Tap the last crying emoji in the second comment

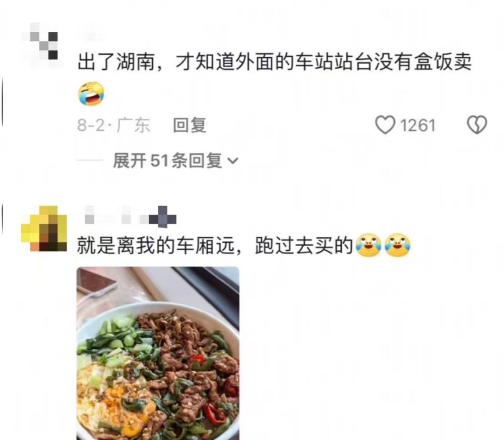point(398,245)
